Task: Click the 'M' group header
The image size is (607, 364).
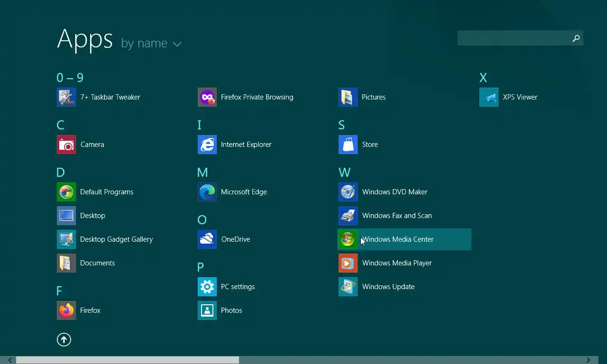Action: click(x=202, y=173)
